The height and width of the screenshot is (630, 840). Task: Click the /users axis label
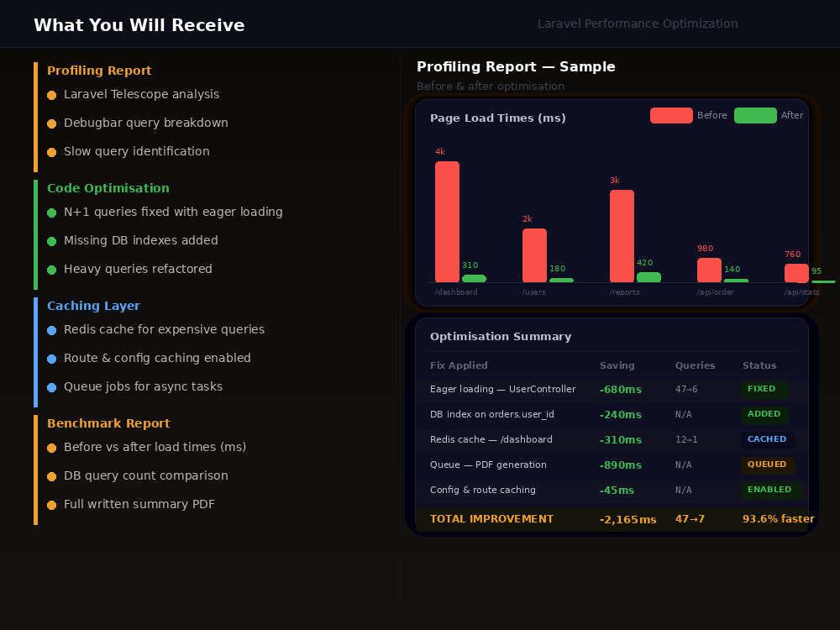[x=533, y=292]
